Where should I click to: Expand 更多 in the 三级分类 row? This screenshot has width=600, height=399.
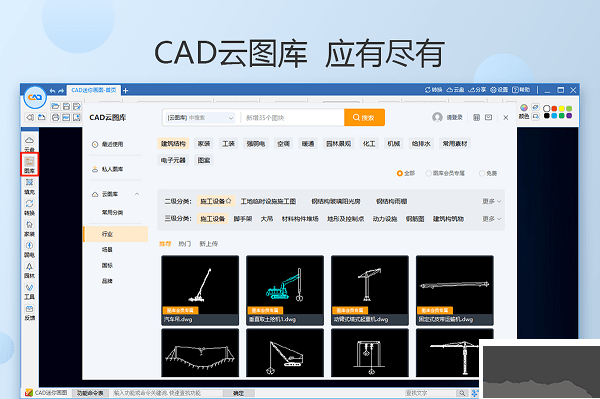coord(491,219)
